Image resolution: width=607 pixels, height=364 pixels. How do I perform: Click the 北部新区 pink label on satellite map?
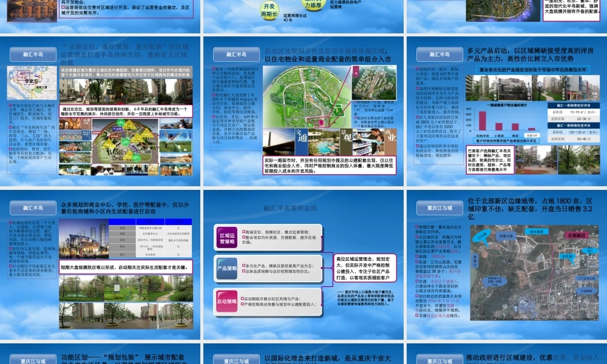click(577, 235)
